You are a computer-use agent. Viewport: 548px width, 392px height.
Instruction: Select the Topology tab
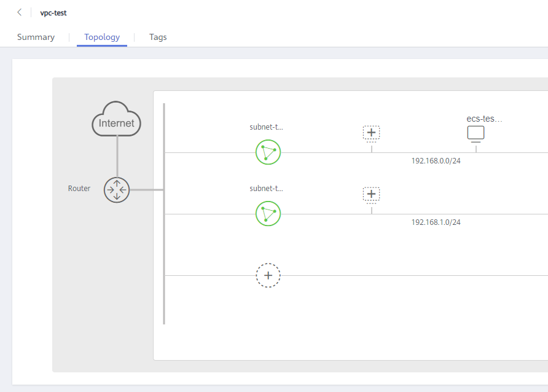[102, 37]
